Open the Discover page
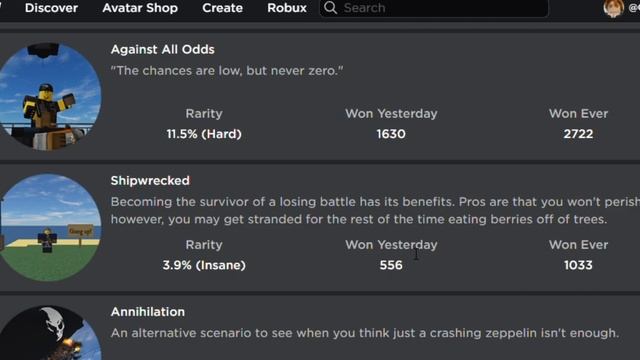Screen dimensions: 640x360 tap(51, 8)
